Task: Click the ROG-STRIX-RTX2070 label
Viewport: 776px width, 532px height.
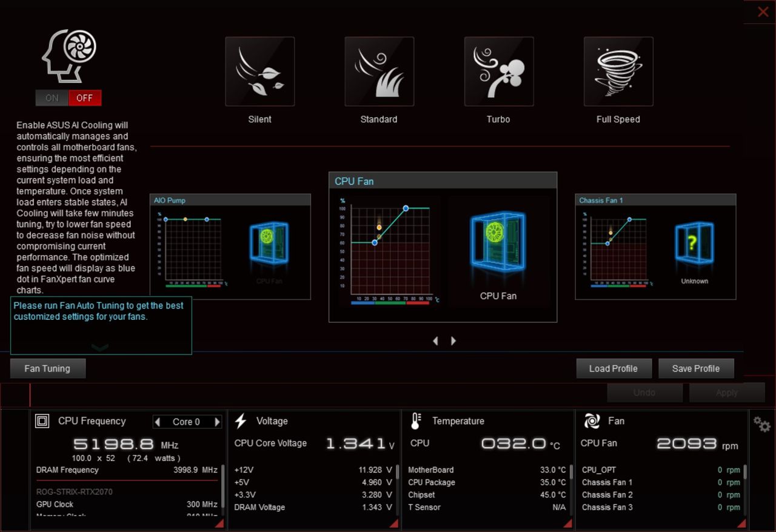Action: [x=75, y=492]
